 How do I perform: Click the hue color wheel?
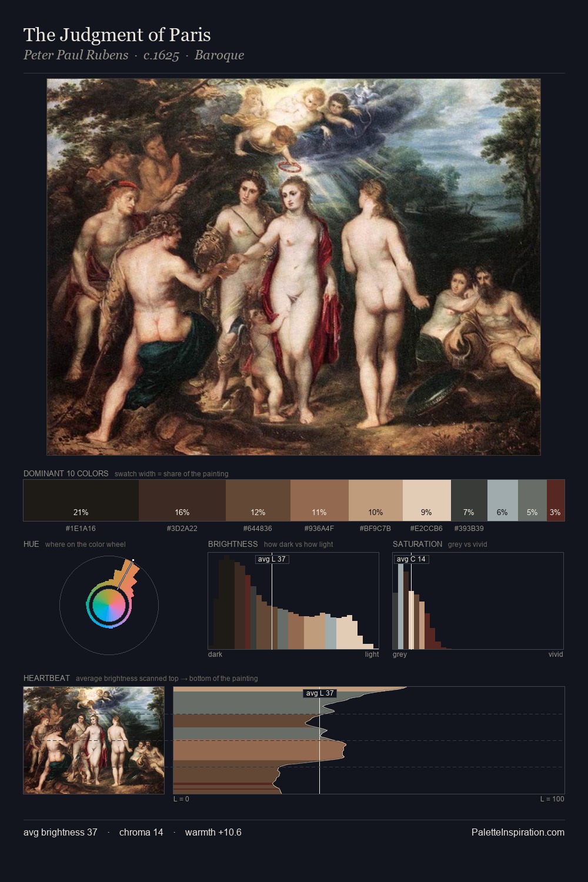[x=109, y=604]
